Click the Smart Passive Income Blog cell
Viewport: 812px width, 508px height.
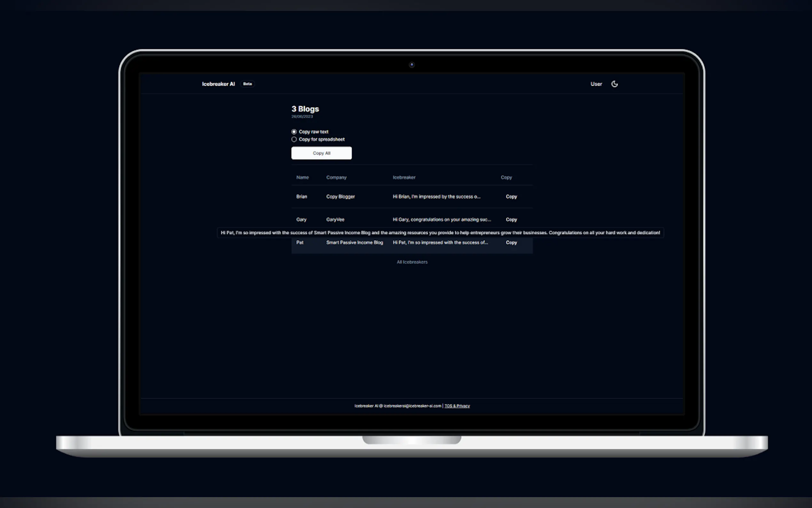[x=354, y=242]
